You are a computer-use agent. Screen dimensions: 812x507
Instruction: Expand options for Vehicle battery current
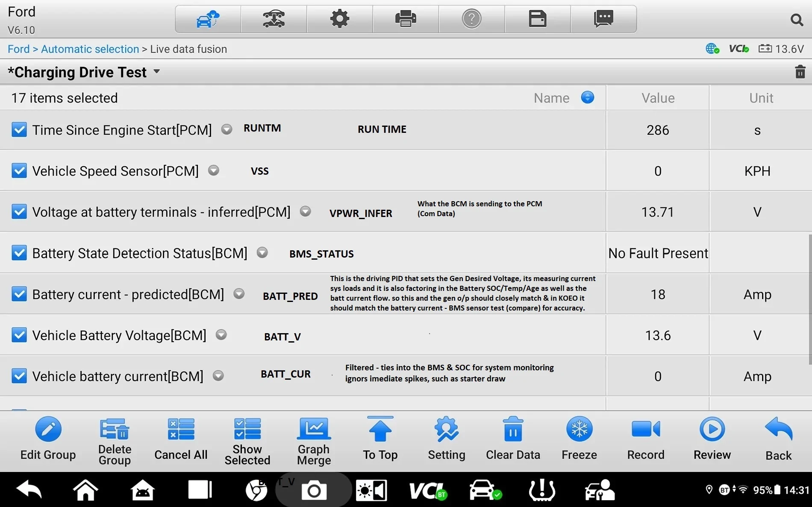218,375
